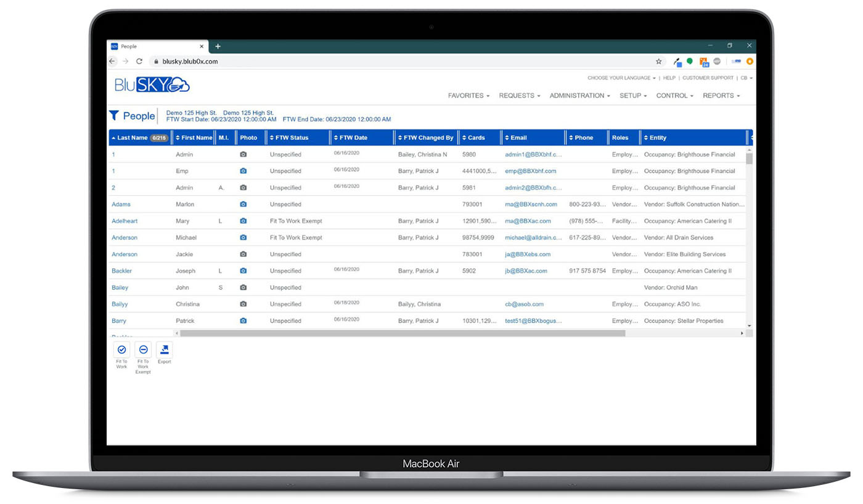The image size is (863, 504).
Task: Open the Requests menu
Action: pos(519,96)
